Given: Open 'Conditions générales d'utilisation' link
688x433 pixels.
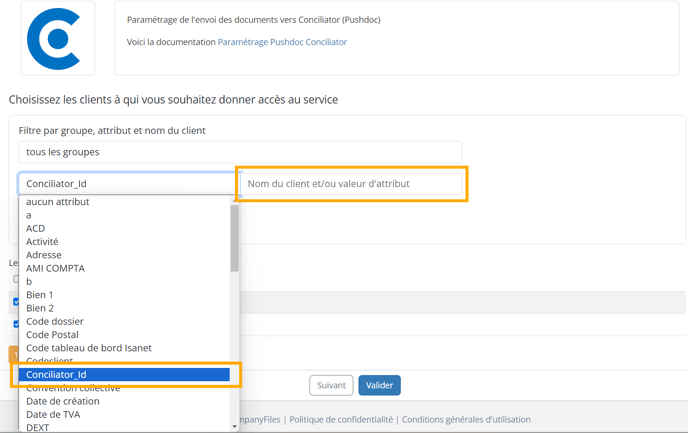Looking at the screenshot, I should click(466, 419).
